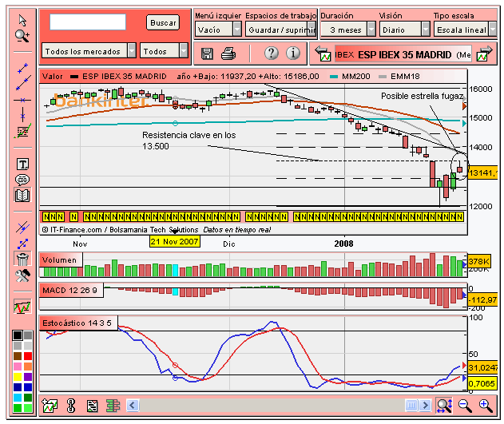
Task: Open the Todos dropdown
Action: [164, 51]
